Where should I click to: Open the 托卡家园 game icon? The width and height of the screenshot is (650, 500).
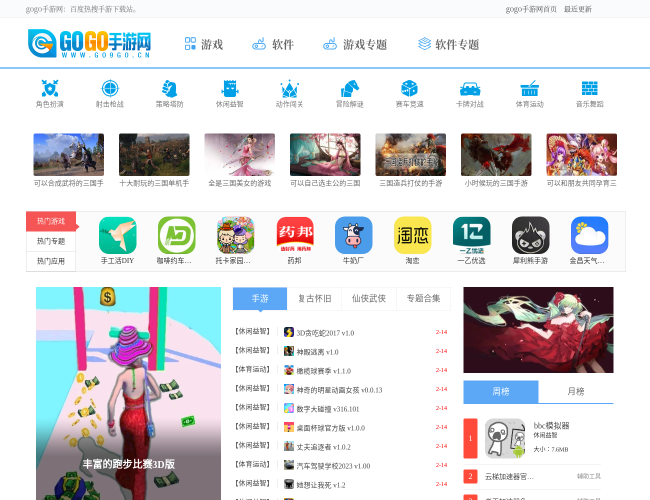coord(235,235)
